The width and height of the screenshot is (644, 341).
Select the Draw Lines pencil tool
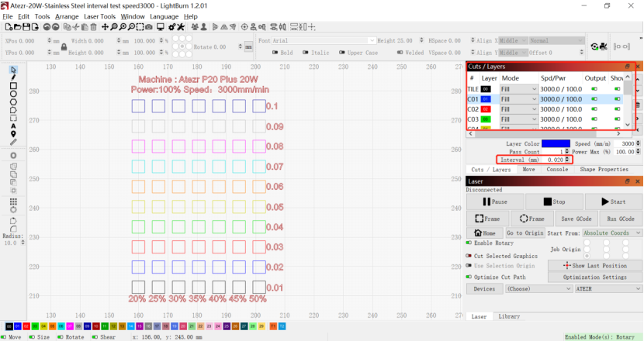point(13,77)
